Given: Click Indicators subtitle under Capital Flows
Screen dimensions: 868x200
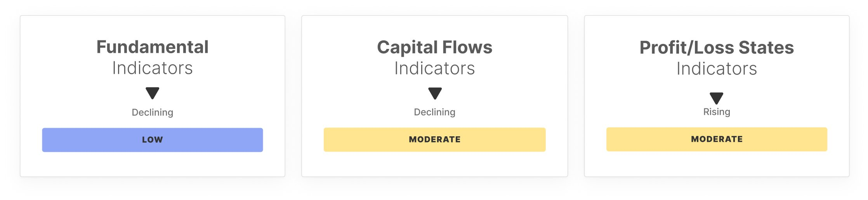Looking at the screenshot, I should click(x=434, y=68).
